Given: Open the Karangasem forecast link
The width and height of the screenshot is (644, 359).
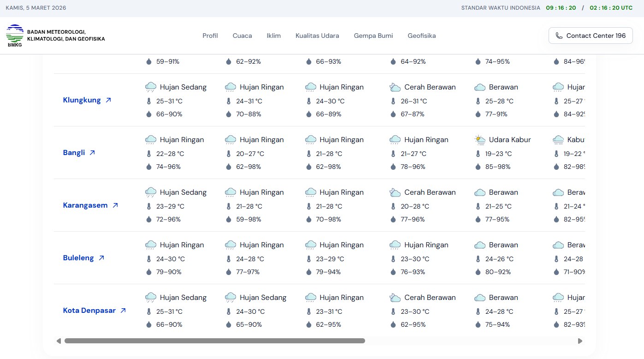Looking at the screenshot, I should (x=85, y=205).
